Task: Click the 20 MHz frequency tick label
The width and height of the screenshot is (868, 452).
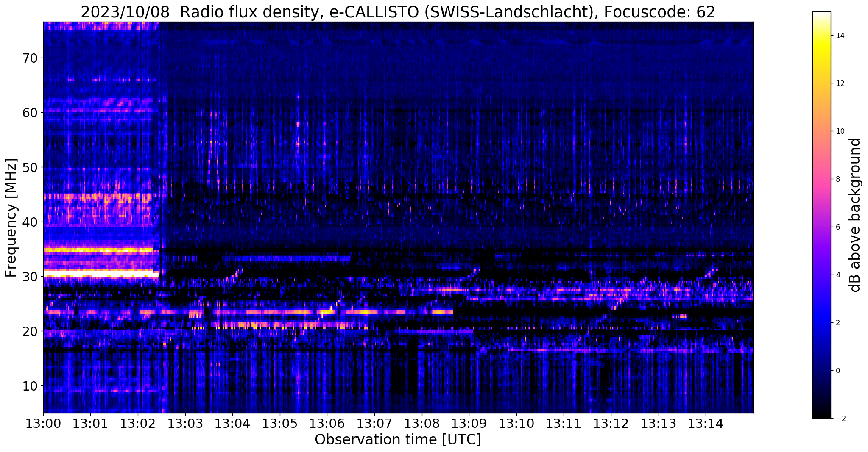Action: point(30,331)
